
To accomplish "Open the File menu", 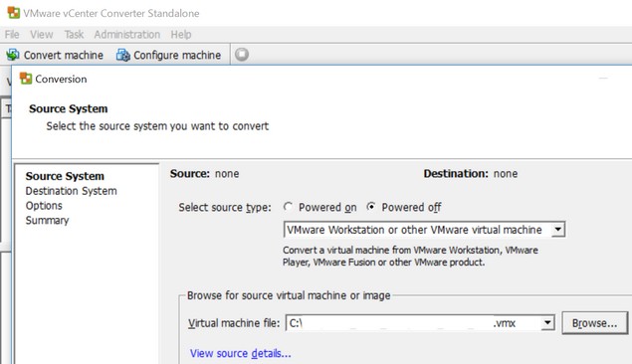I will (x=12, y=35).
